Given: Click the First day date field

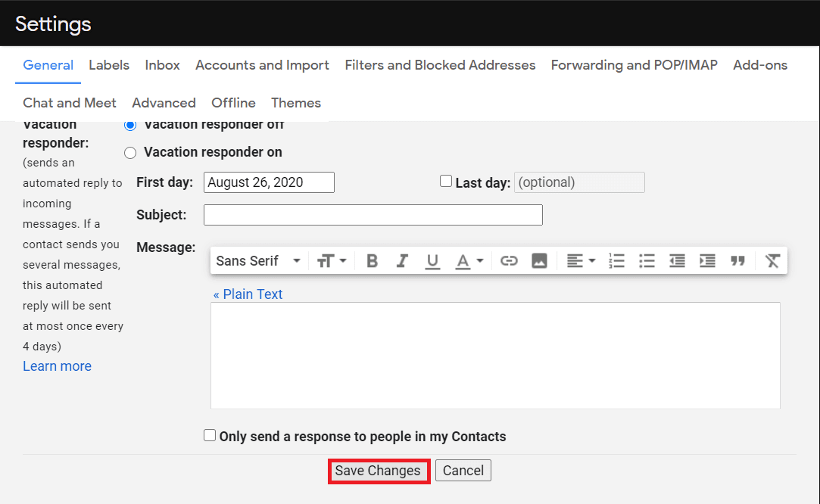Looking at the screenshot, I should pos(269,182).
